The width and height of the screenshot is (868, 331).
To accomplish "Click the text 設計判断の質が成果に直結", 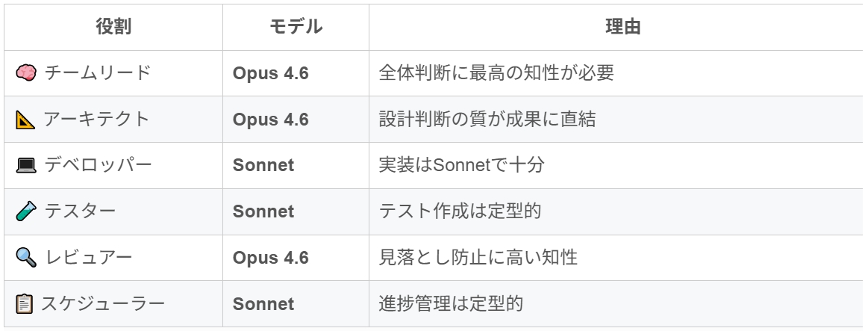I will 487,120.
